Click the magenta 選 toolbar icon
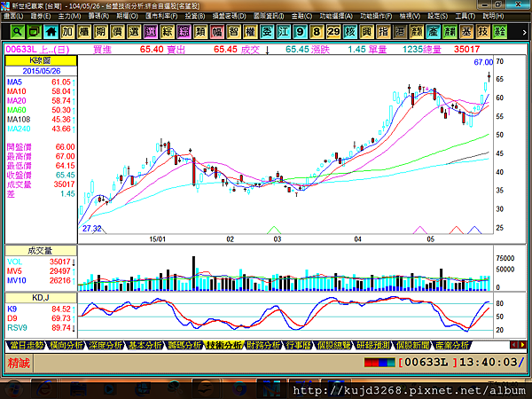The image size is (532, 399). [151, 32]
